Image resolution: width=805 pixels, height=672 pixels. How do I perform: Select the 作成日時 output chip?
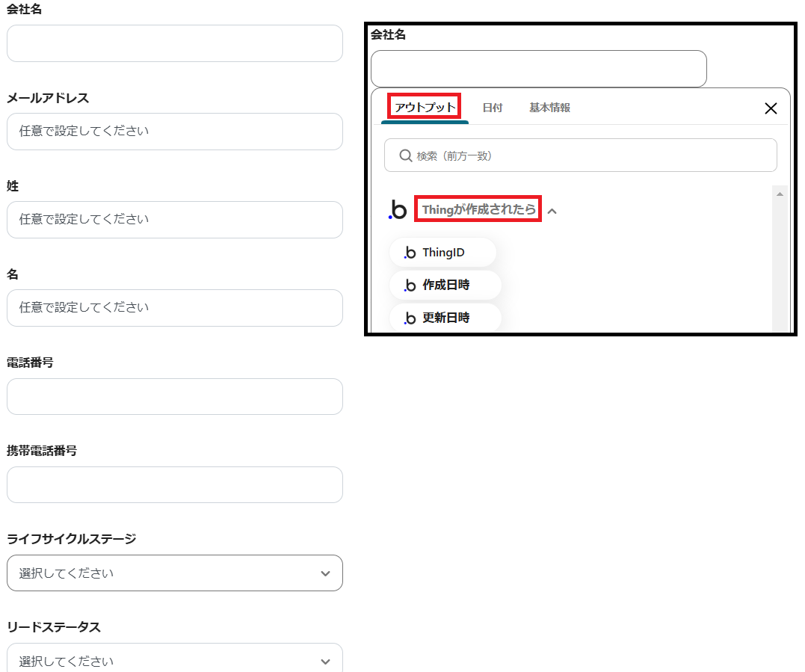tap(445, 285)
